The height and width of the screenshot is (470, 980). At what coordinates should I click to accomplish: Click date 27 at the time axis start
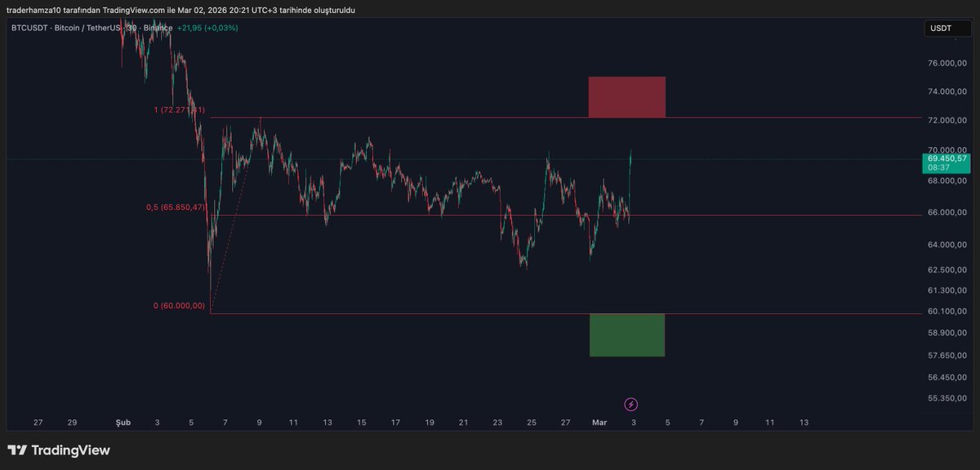click(x=38, y=423)
